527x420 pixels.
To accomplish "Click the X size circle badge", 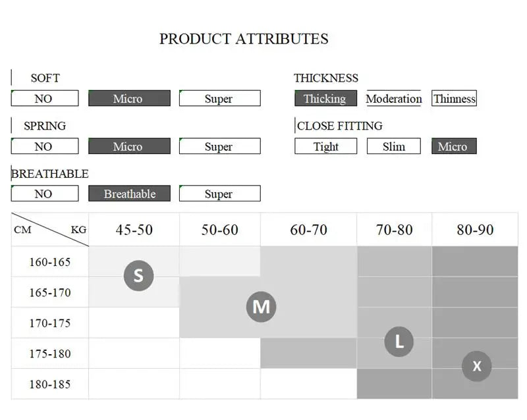I will tap(476, 366).
